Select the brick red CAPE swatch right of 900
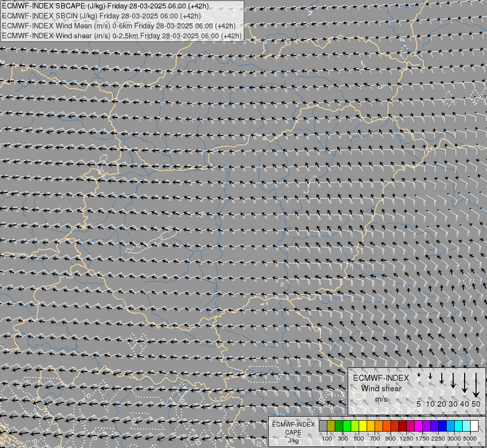Image resolution: width=487 pixels, height=448 pixels. (395, 426)
